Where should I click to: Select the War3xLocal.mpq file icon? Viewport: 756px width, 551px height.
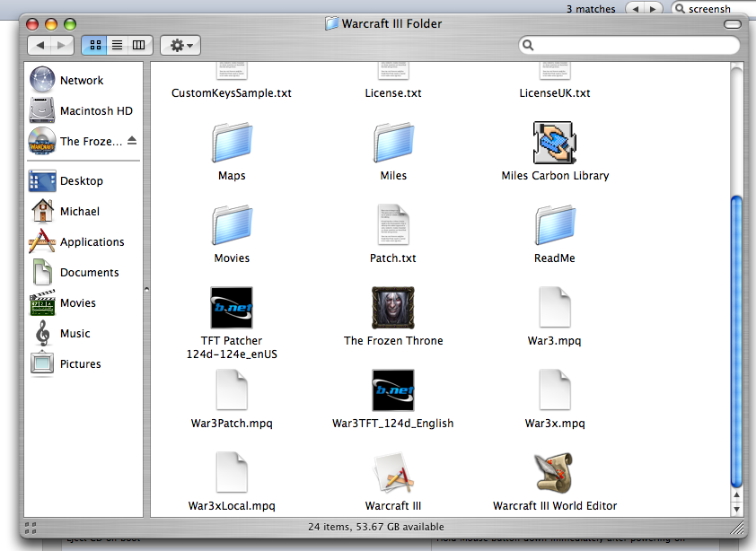[232, 472]
